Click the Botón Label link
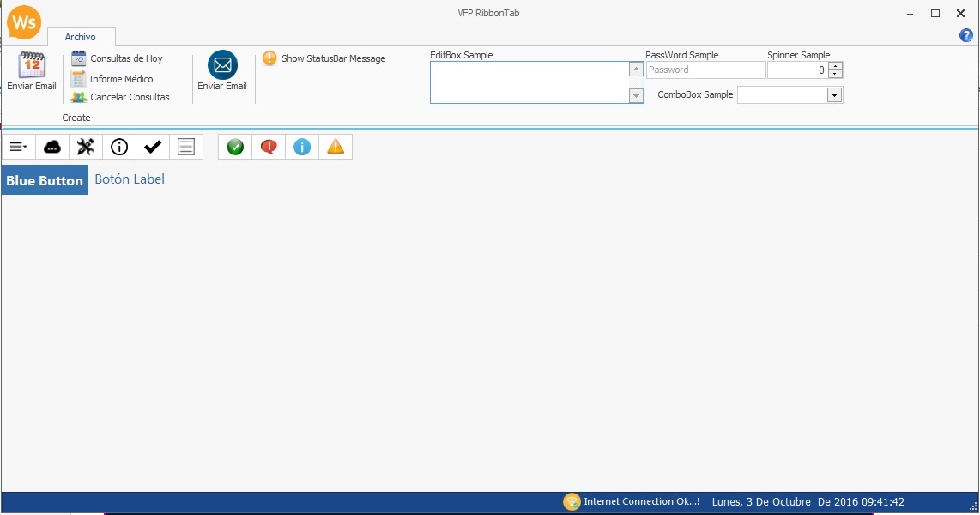 click(129, 179)
